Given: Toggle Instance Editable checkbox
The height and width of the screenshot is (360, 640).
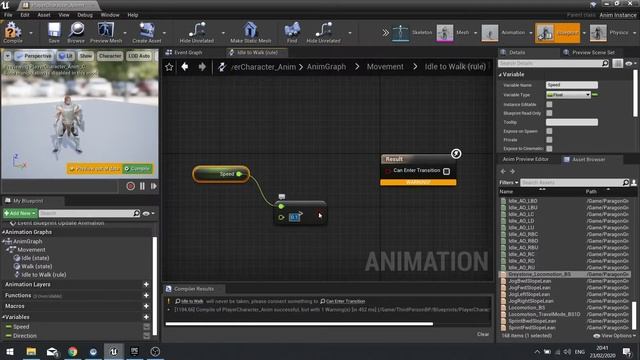Looking at the screenshot, I should click(x=549, y=104).
